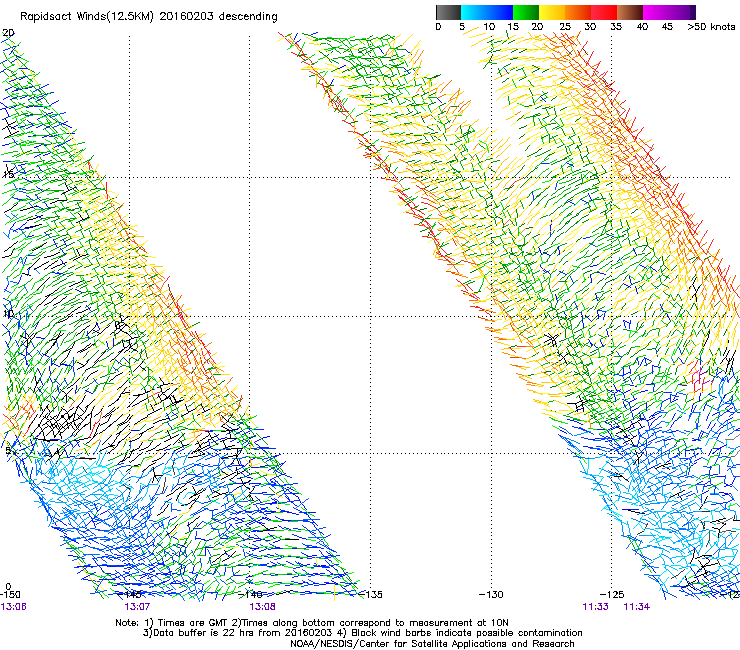Image resolution: width=740 pixels, height=650 pixels.
Task: Click the NOAA/NESDIS credit line
Action: (432, 644)
